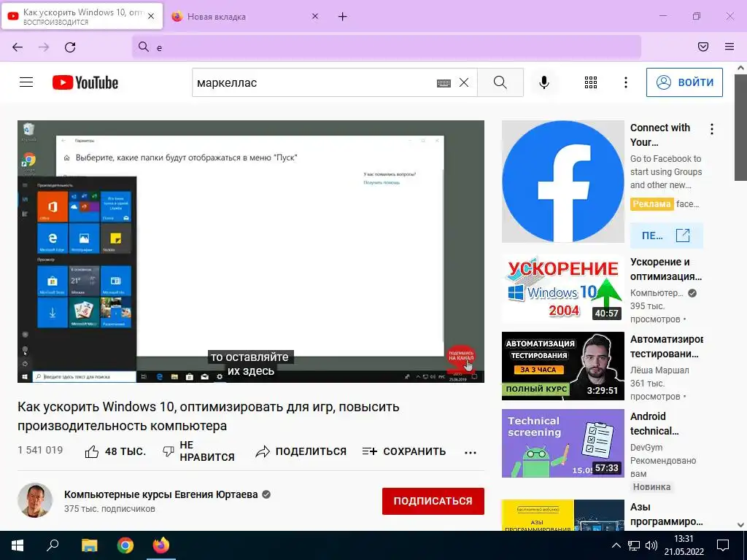This screenshot has width=747, height=560.
Task: Open the Windows Start menu
Action: (18, 545)
